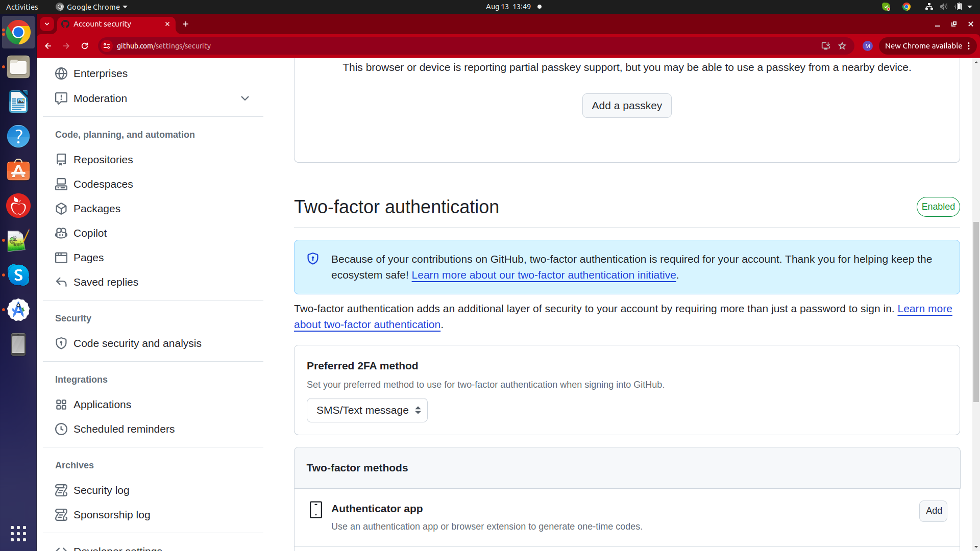Click the Scheduled reminders clock icon
Screen dimensions: 980x551
tap(61, 429)
